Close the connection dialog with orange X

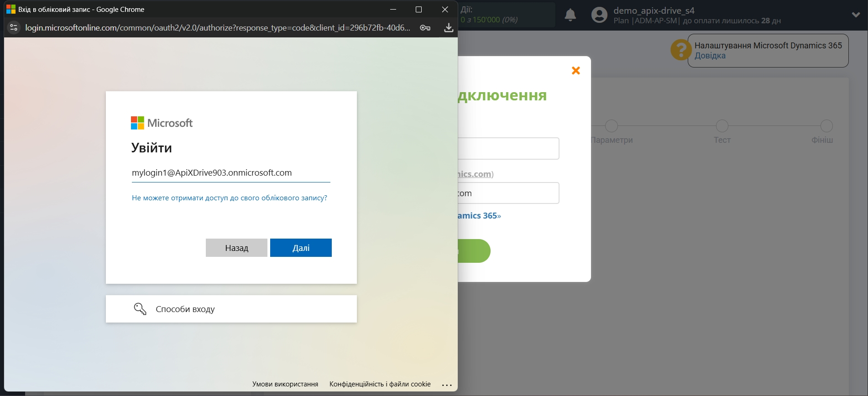(x=576, y=70)
